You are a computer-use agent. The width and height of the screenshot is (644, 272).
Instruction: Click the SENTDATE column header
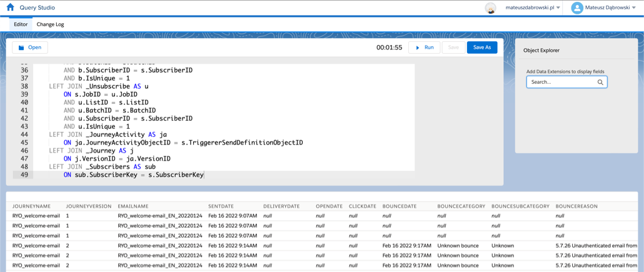(x=221, y=206)
